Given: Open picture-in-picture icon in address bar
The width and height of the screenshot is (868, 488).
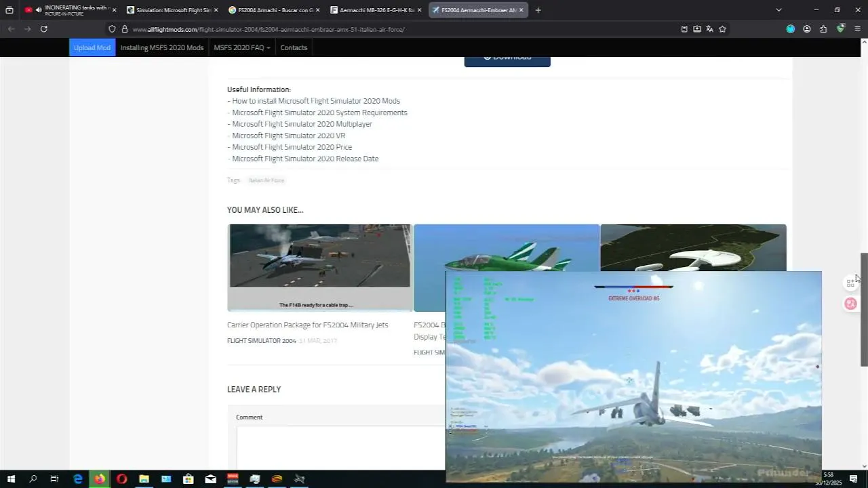Looking at the screenshot, I should [697, 29].
